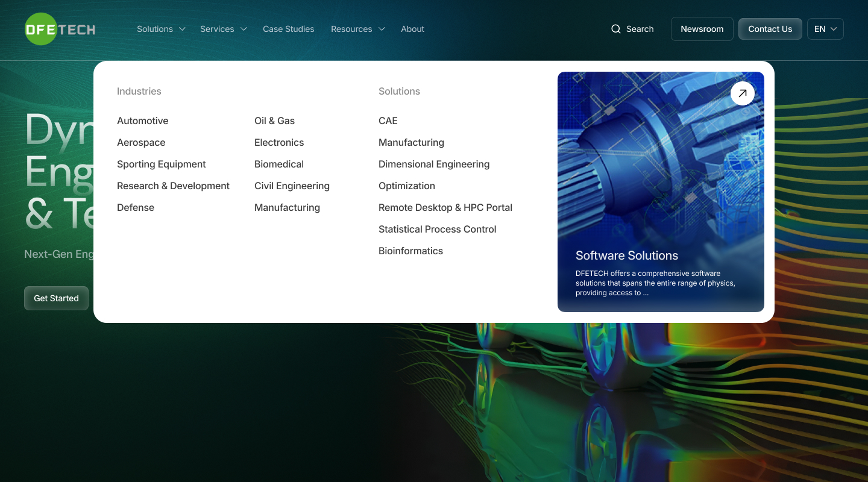This screenshot has height=482, width=868.
Task: Click the Software Solutions card title
Action: pos(627,255)
